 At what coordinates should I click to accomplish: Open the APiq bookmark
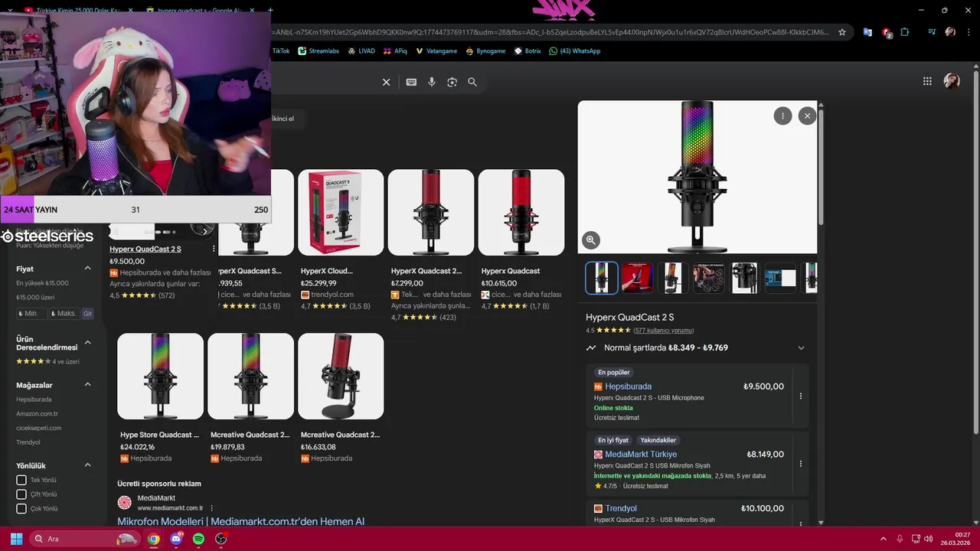(396, 51)
